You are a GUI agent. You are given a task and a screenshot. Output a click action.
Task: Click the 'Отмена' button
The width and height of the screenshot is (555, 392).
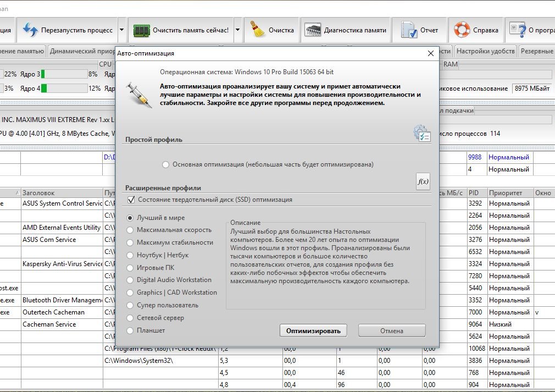(x=392, y=331)
